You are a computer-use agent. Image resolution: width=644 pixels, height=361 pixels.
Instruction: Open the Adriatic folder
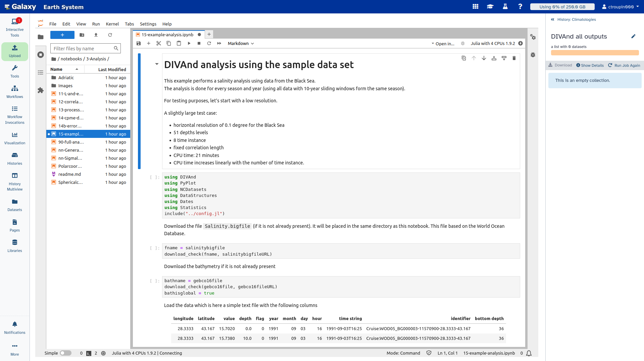click(x=66, y=78)
